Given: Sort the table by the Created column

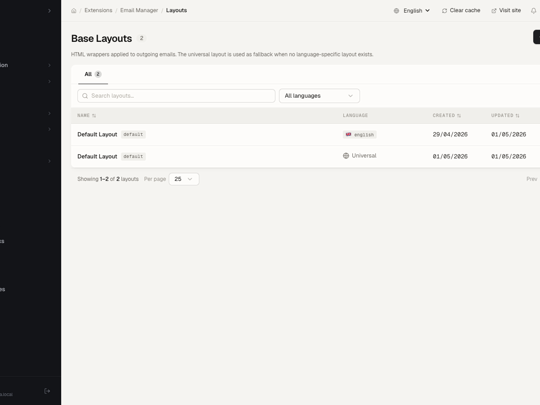Looking at the screenshot, I should (x=447, y=115).
